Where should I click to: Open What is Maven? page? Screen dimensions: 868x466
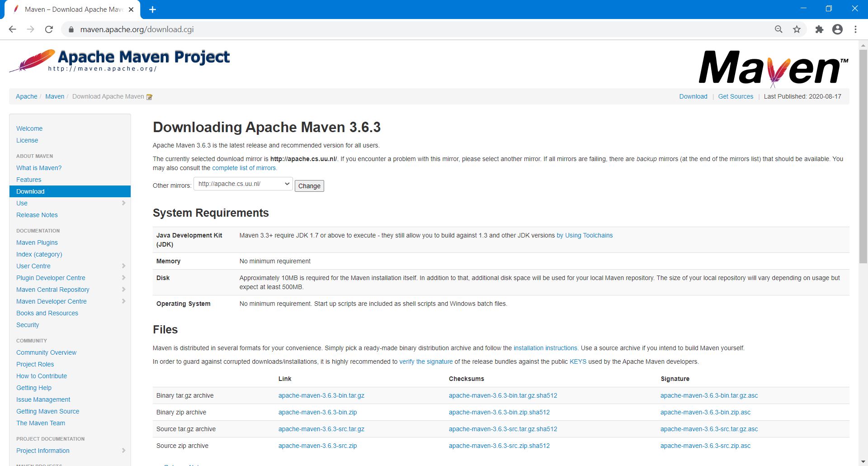[39, 168]
